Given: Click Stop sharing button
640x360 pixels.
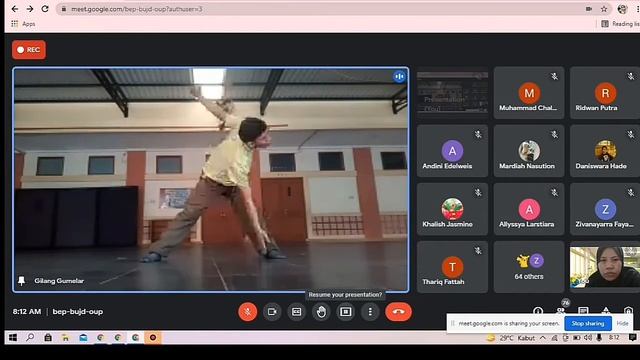Looking at the screenshot, I should click(588, 323).
